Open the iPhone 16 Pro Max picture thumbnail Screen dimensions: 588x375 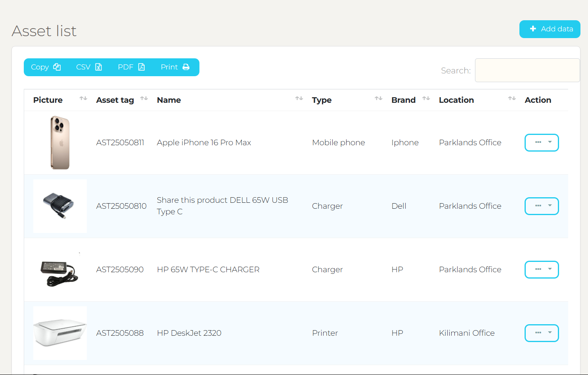[60, 142]
